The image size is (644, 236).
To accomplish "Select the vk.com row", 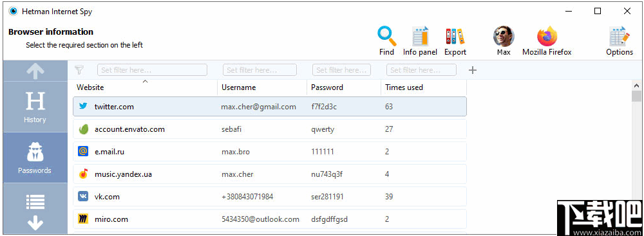I will (x=270, y=197).
